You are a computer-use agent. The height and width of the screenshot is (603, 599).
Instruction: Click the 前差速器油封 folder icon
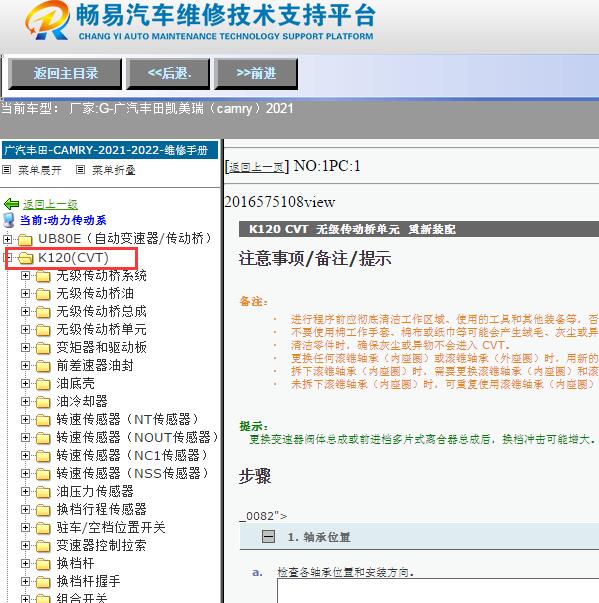pos(43,366)
